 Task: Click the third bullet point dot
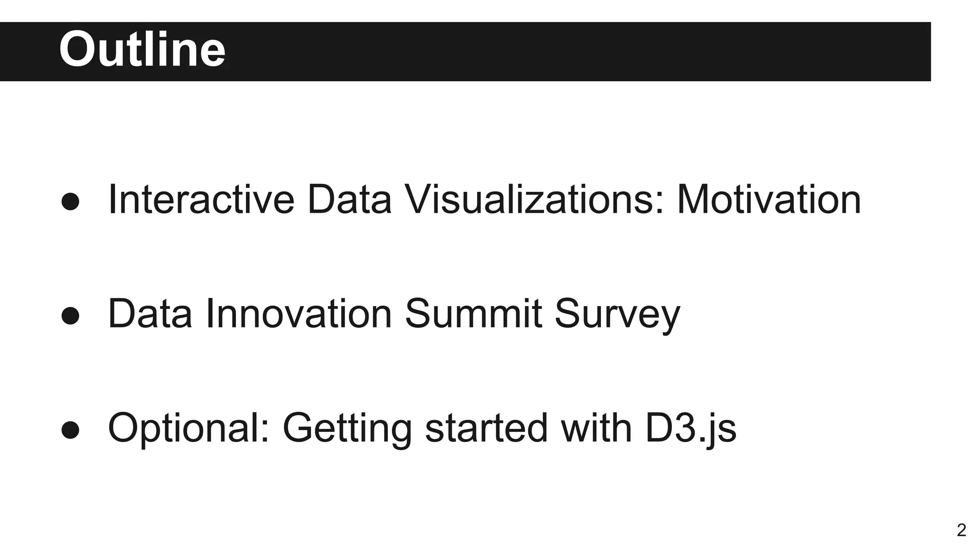pos(70,430)
